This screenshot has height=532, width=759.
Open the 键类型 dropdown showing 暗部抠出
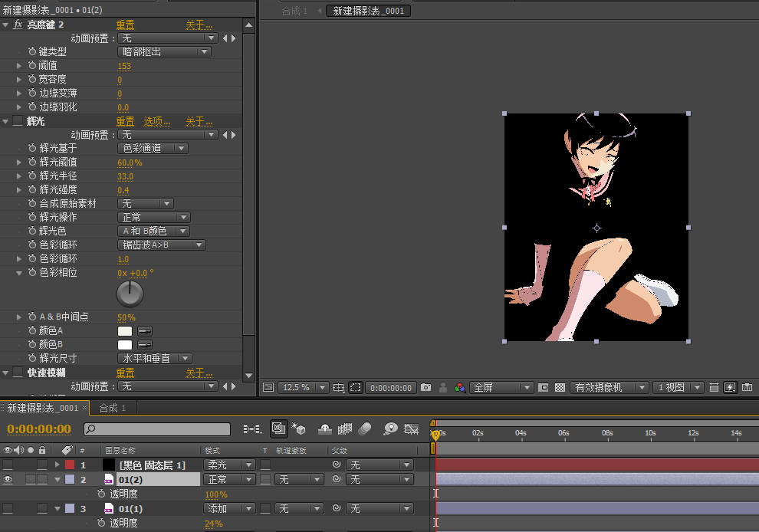coord(164,52)
